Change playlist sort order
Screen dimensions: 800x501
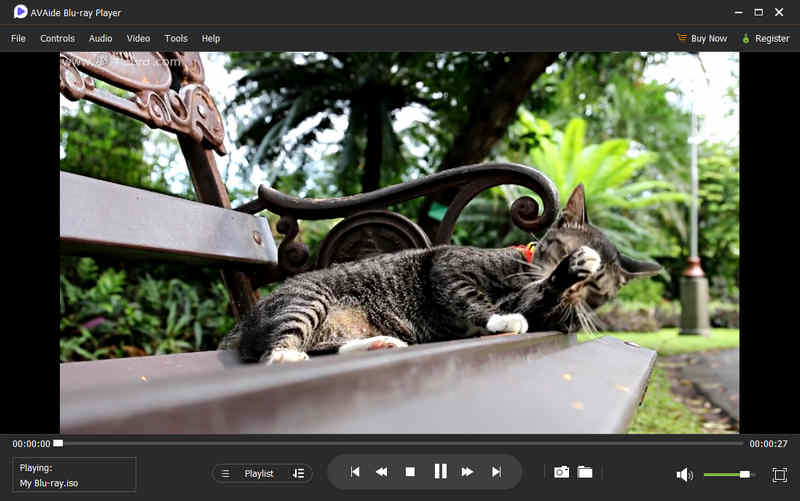click(x=298, y=473)
